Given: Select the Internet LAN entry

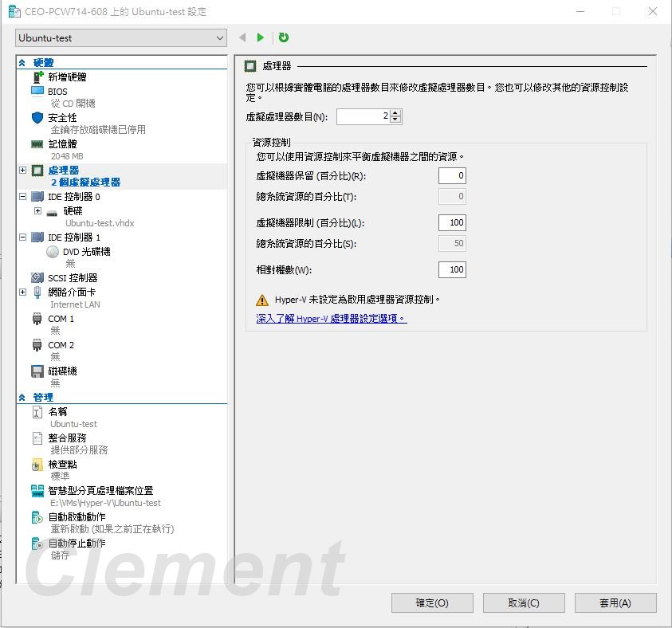Looking at the screenshot, I should point(76,304).
